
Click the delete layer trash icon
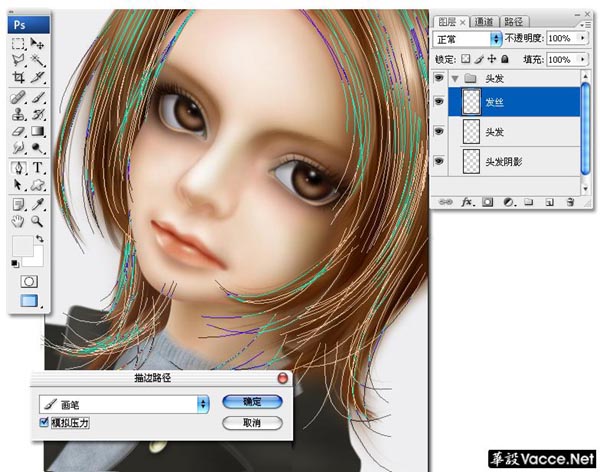click(570, 202)
